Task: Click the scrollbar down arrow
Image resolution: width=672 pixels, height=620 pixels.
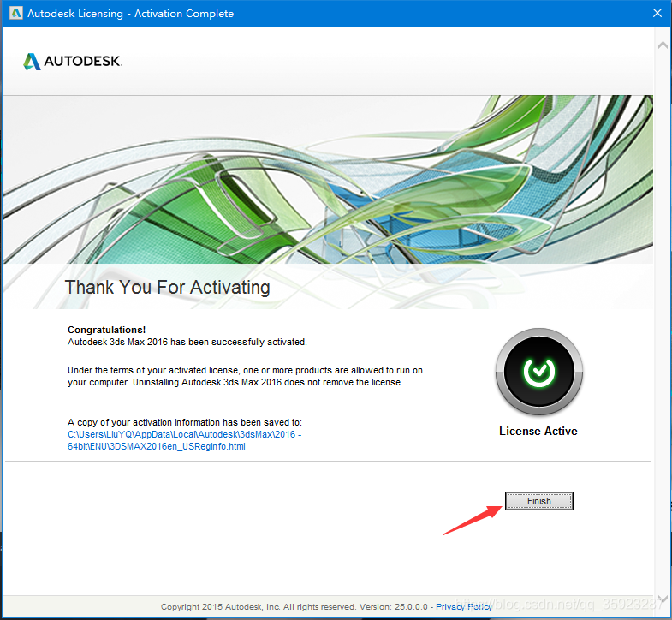Action: (663, 605)
